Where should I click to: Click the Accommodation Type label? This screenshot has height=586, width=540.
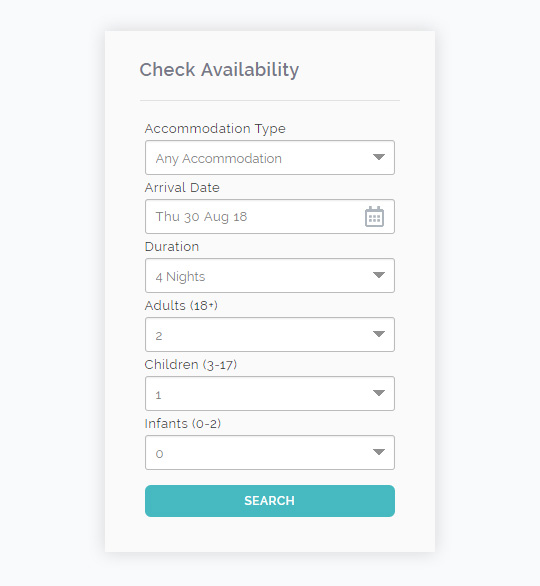pyautogui.click(x=215, y=129)
